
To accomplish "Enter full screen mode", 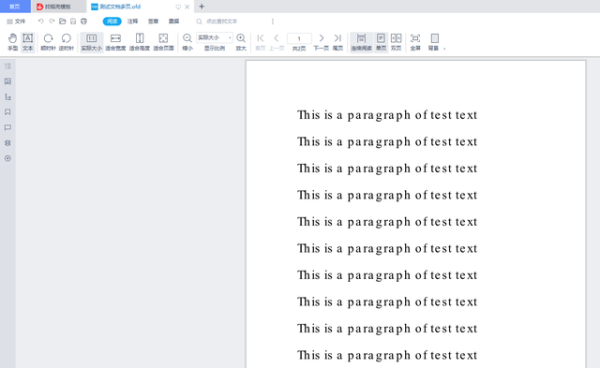I will [415, 42].
